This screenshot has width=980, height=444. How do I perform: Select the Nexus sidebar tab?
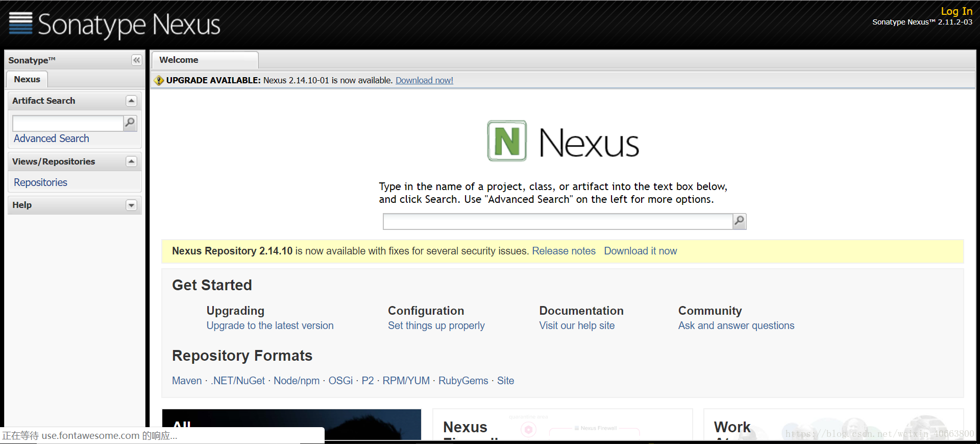[27, 79]
